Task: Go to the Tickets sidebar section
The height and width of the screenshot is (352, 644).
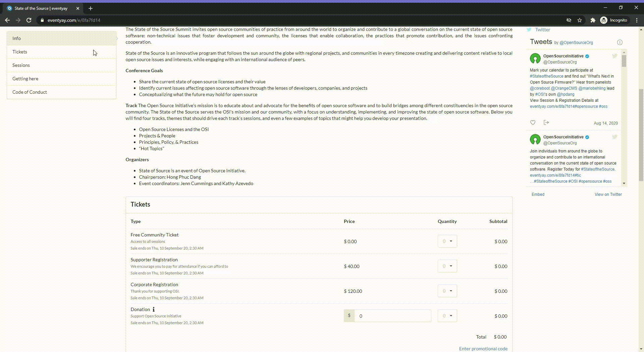Action: [61, 52]
